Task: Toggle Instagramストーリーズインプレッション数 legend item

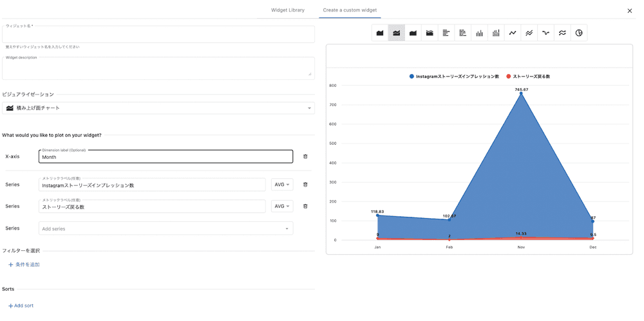Action: (454, 77)
